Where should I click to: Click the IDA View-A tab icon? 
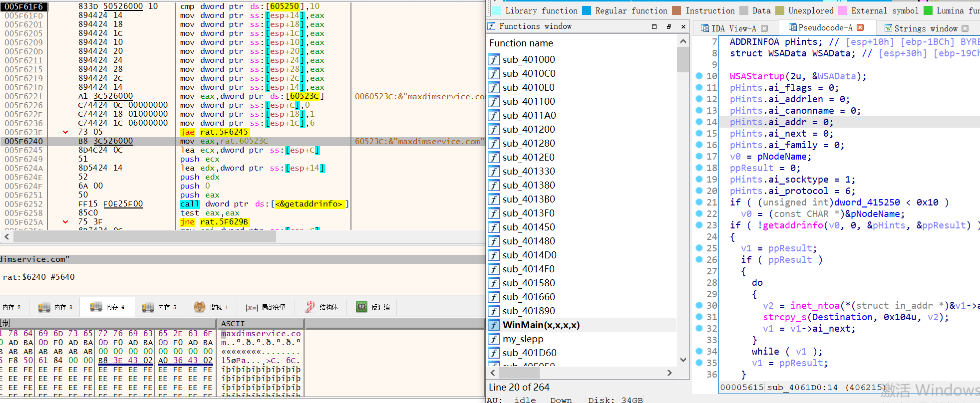(704, 28)
